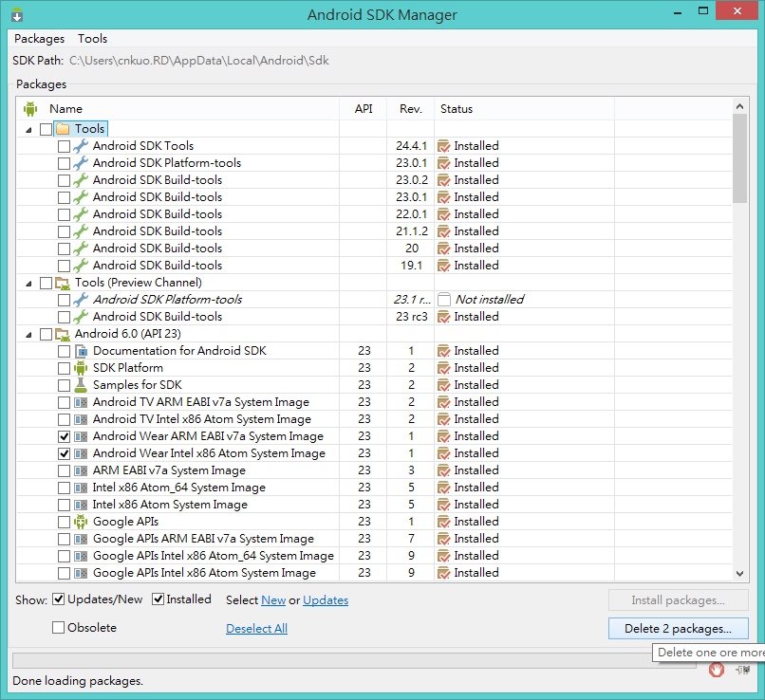
Task: Open the Packages menu
Action: pyautogui.click(x=39, y=39)
